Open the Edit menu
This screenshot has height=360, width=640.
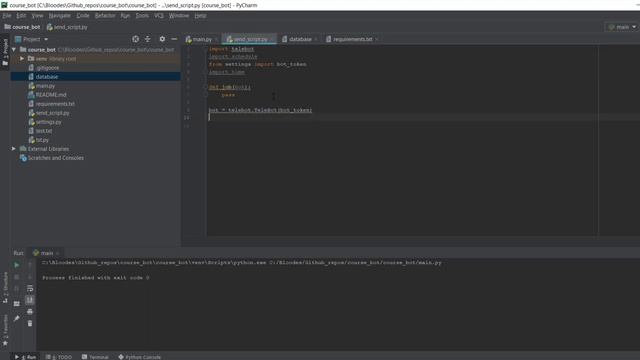[21, 16]
